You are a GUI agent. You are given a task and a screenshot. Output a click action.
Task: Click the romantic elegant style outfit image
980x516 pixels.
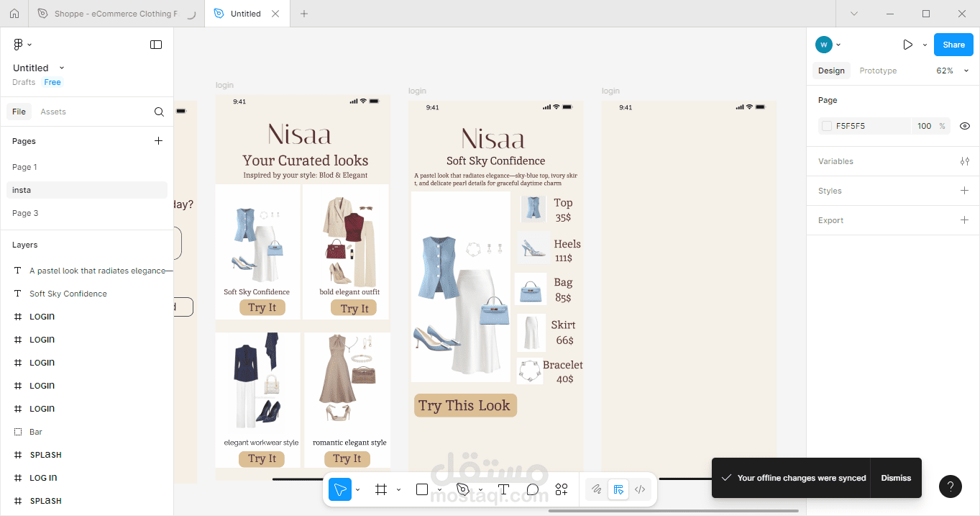347,377
